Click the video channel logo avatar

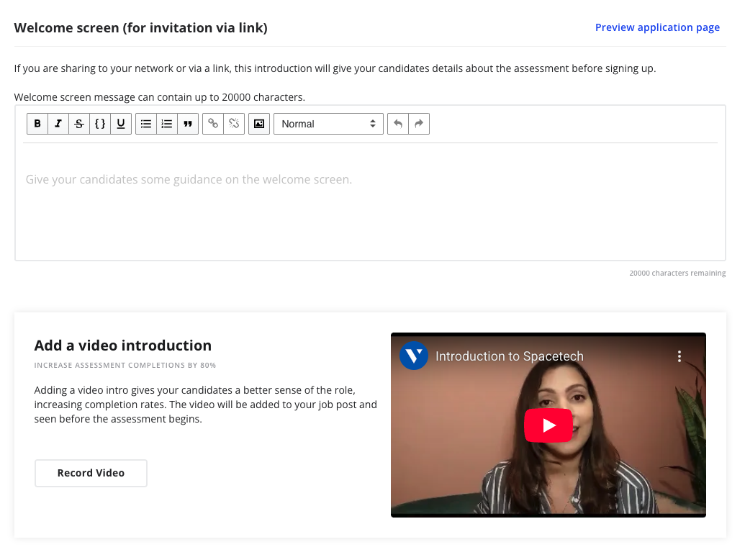[x=414, y=356]
